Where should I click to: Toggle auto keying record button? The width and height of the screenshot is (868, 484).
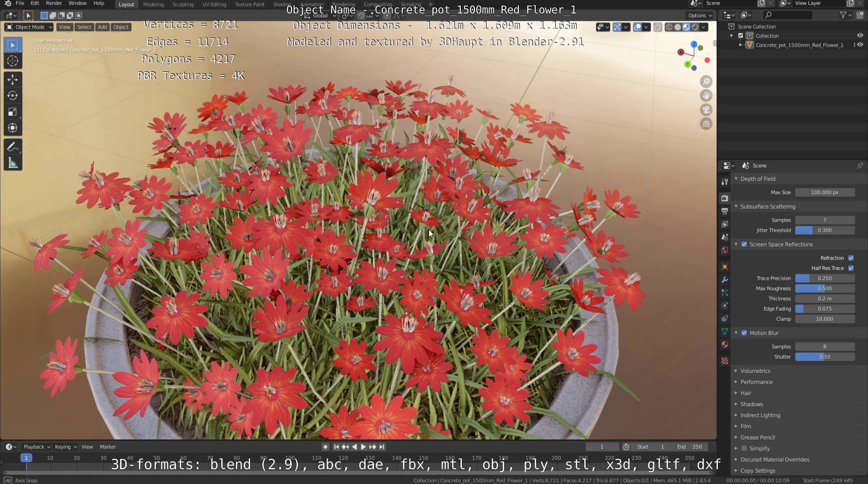[325, 447]
